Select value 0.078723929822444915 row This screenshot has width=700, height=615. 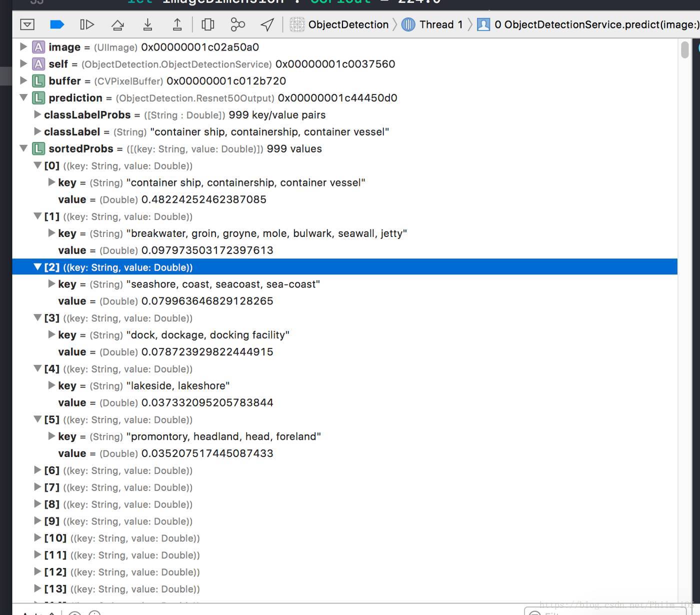(344, 351)
